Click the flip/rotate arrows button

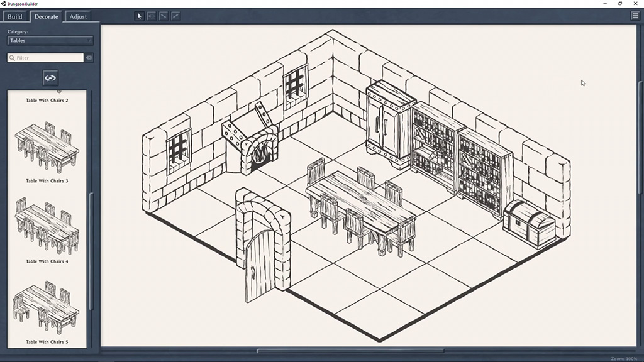tap(50, 78)
